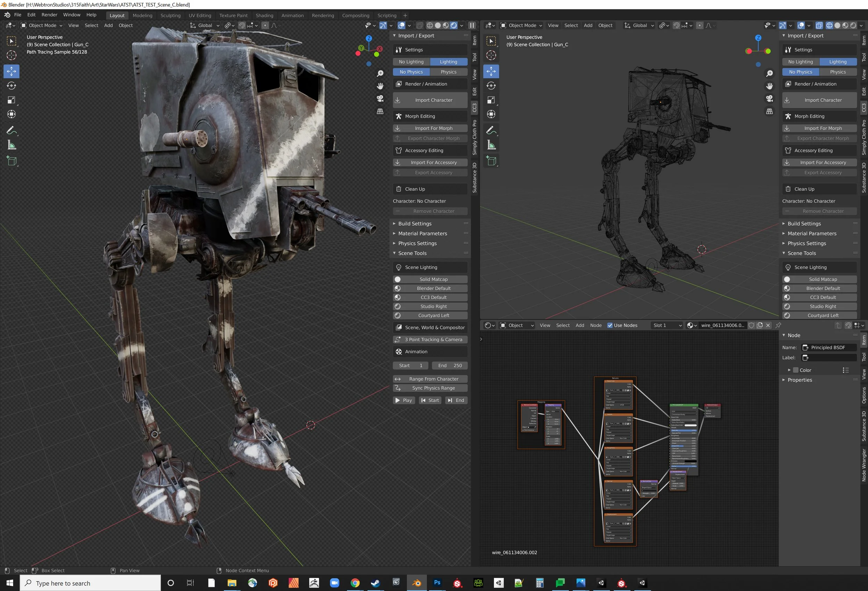This screenshot has height=591, width=868.
Task: Enable Physics option in left panel
Action: click(x=448, y=72)
